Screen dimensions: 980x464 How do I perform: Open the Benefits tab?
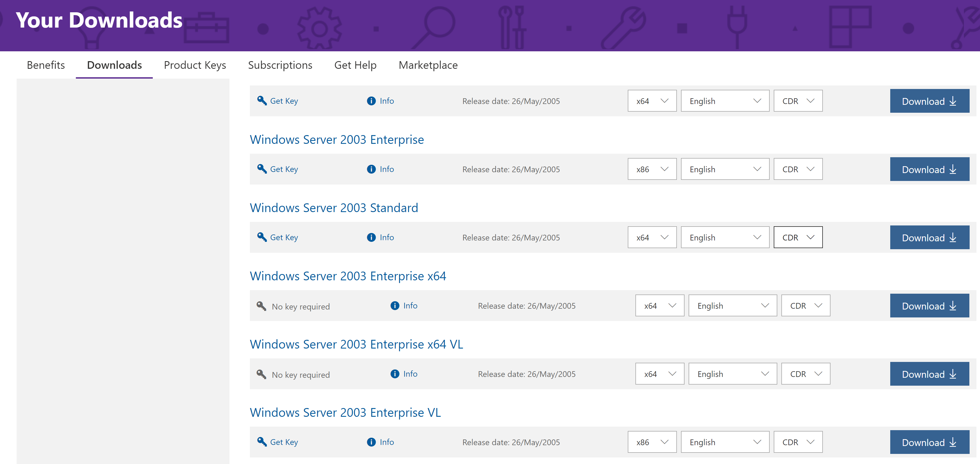pyautogui.click(x=46, y=65)
